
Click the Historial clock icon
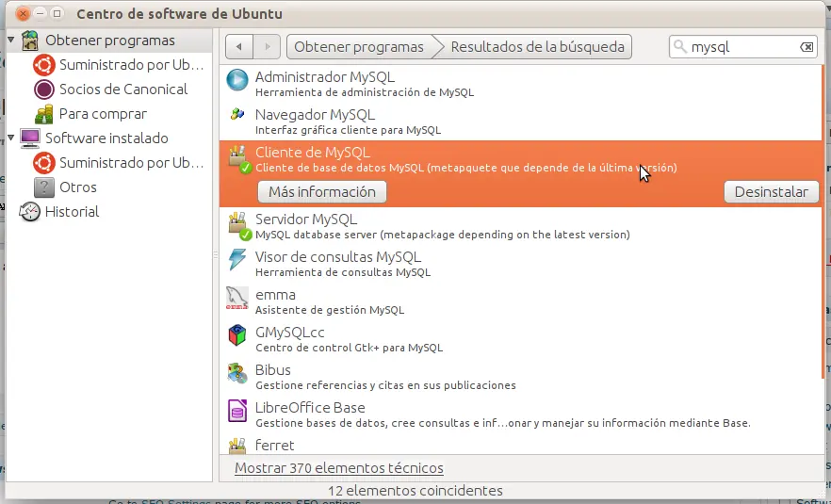tap(30, 211)
